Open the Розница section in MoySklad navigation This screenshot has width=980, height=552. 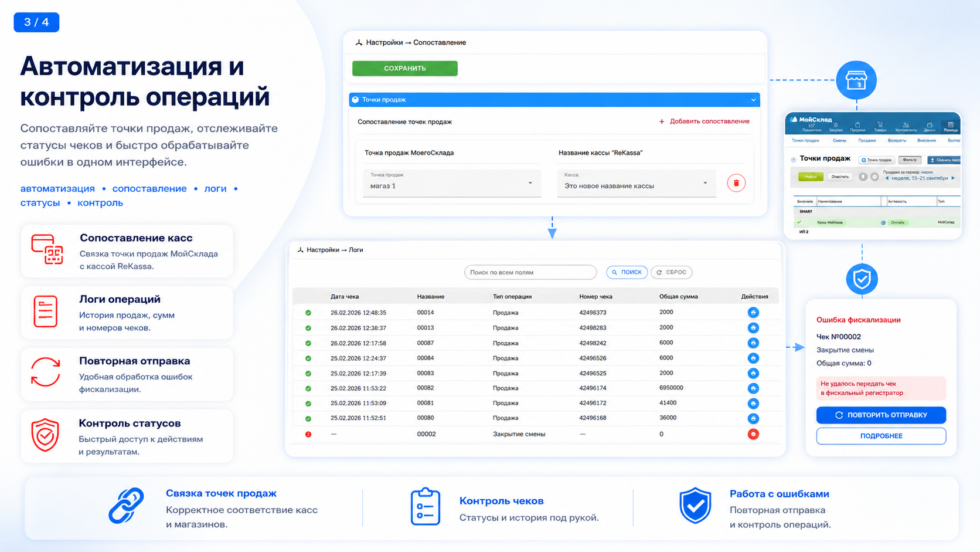951,127
